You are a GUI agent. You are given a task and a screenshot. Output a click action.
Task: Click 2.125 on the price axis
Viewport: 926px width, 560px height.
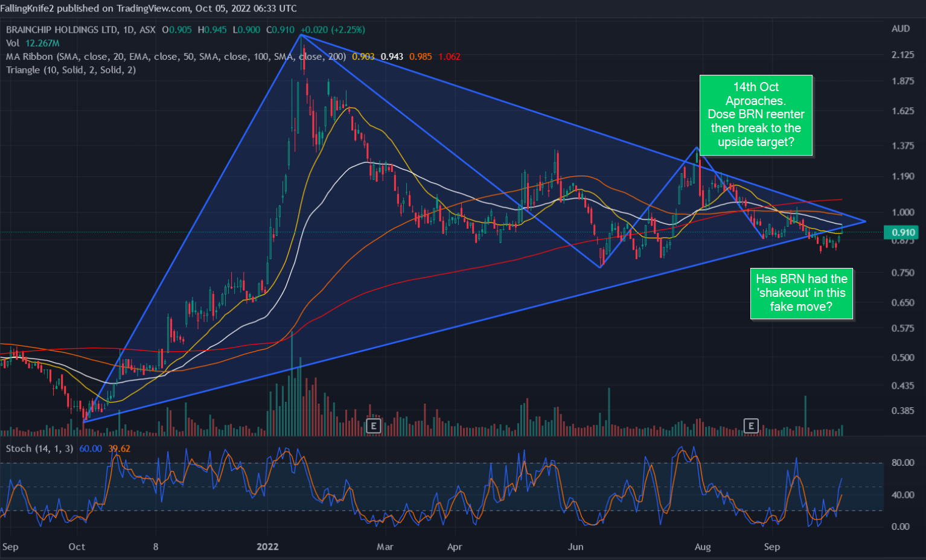pos(903,55)
